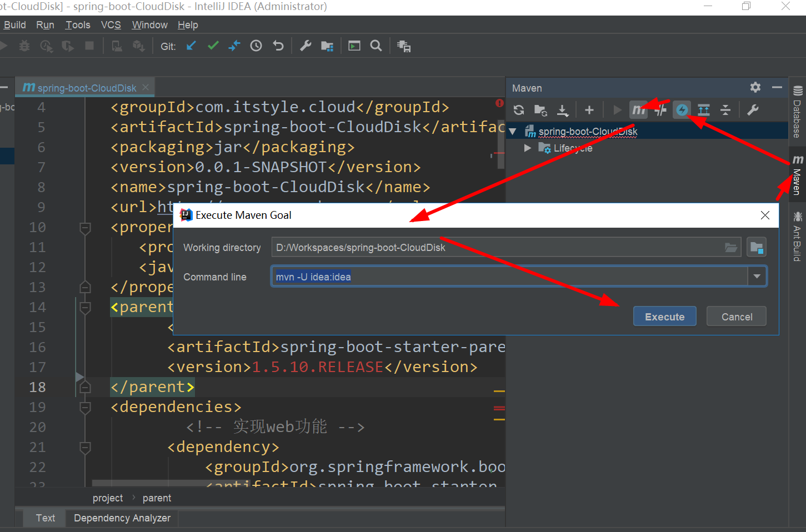
Task: Click fold marker at line 18 closing parent
Action: [x=85, y=387]
